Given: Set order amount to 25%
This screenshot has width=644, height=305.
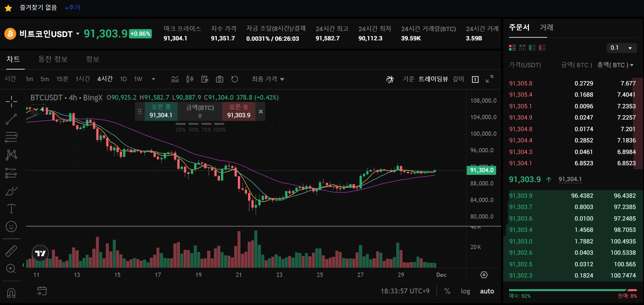Looking at the screenshot, I should click(x=180, y=128).
